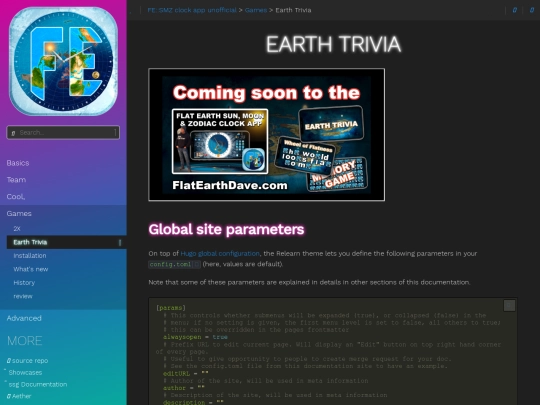The width and height of the screenshot is (540, 405).
Task: Click the EARTH TRIVIA page title
Action: tap(333, 44)
